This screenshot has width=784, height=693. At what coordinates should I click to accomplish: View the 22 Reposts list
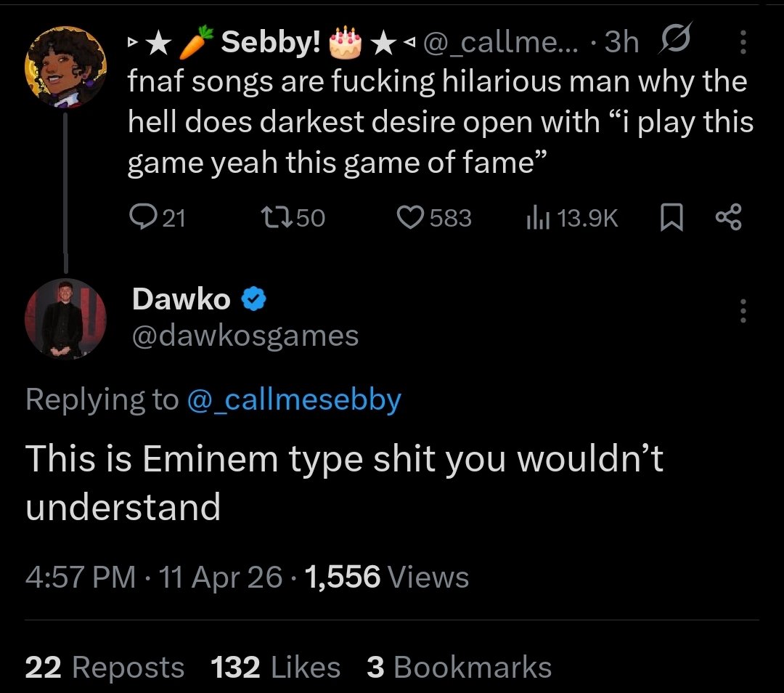point(105,667)
